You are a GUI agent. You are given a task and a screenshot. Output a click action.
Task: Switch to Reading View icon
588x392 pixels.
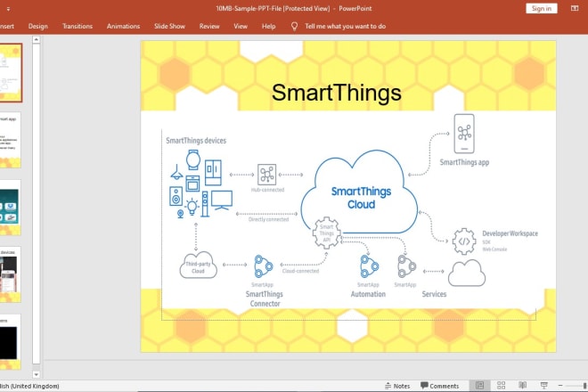click(522, 385)
